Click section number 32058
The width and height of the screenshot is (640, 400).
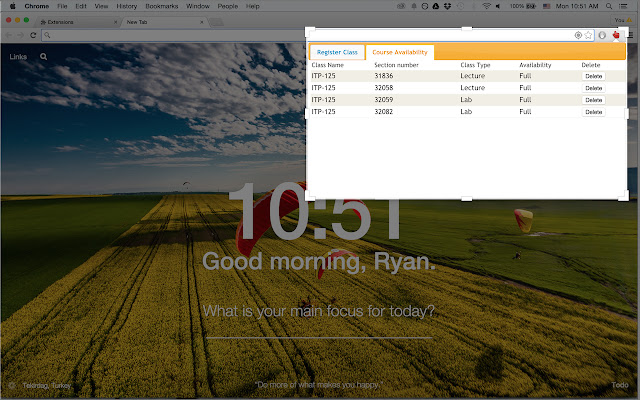point(384,88)
